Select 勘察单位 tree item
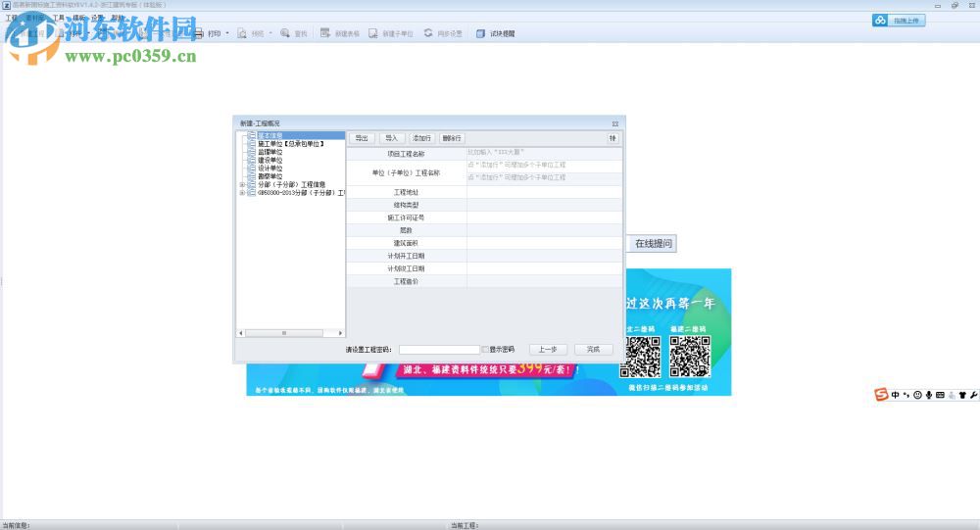This screenshot has height=530, width=980. pyautogui.click(x=270, y=176)
